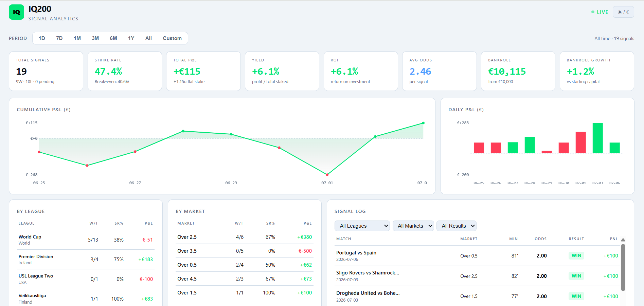Image resolution: width=644 pixels, height=306 pixels.
Task: Click the signal log scrollbar thumb
Action: [623, 267]
